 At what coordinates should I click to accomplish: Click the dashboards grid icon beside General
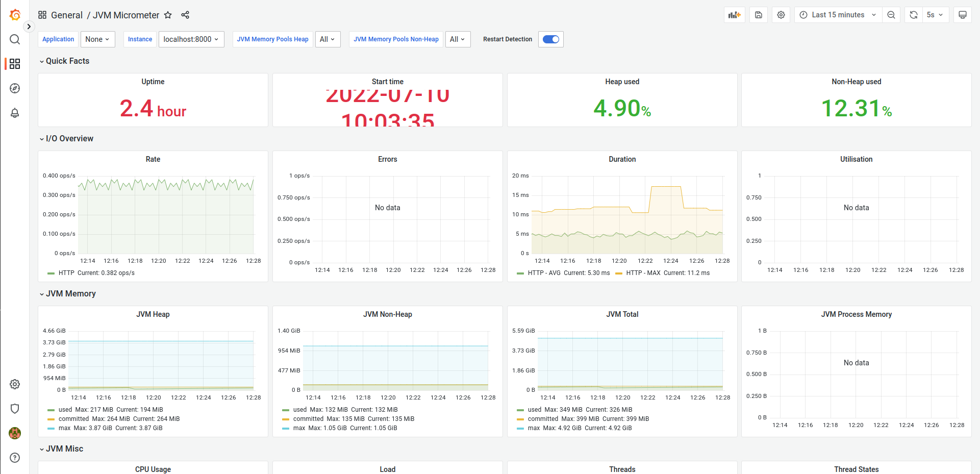point(42,15)
